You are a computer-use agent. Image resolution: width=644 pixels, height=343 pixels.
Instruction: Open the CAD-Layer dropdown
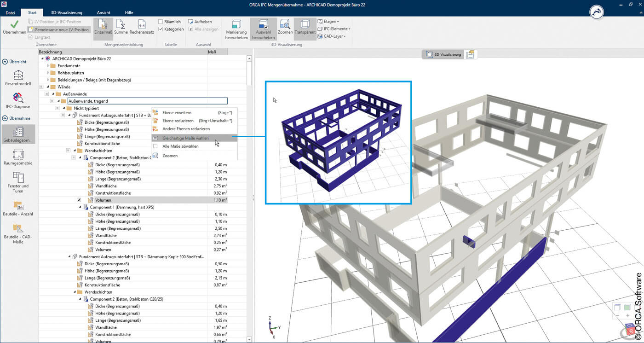(x=334, y=36)
